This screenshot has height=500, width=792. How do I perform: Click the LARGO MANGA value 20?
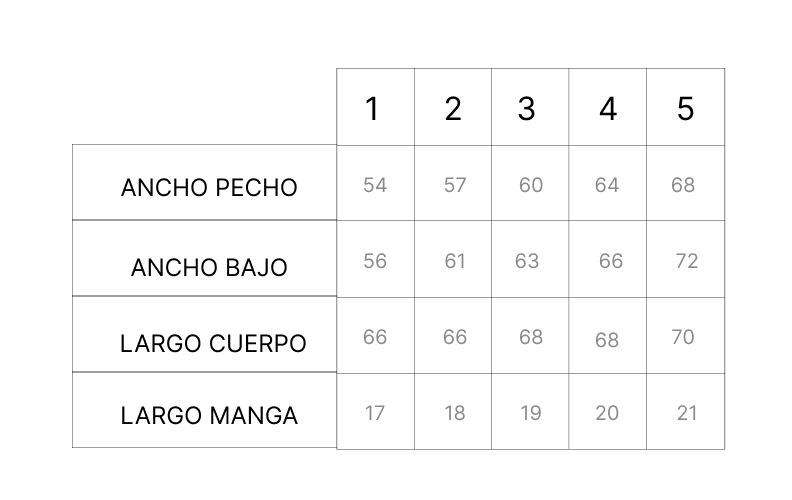[607, 413]
